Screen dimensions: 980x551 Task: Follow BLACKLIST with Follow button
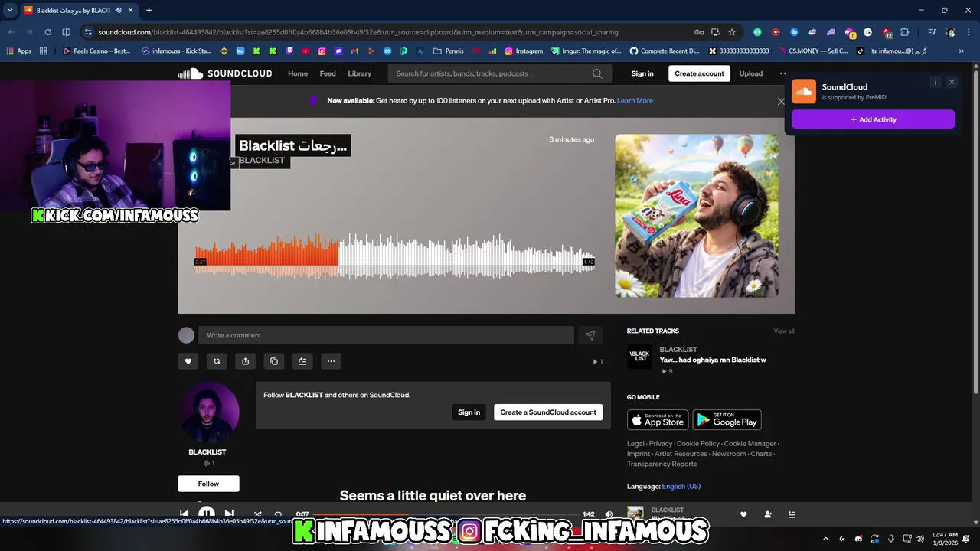point(208,484)
